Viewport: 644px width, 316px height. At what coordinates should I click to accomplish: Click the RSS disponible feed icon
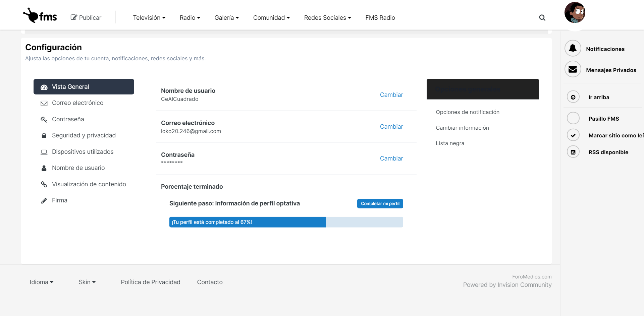(573, 152)
